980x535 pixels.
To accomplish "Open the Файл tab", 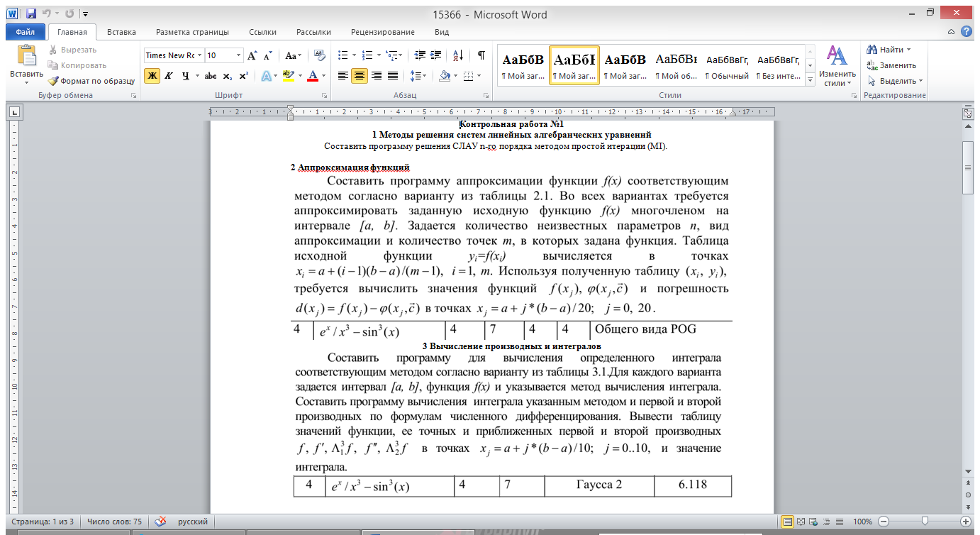I will (25, 32).
